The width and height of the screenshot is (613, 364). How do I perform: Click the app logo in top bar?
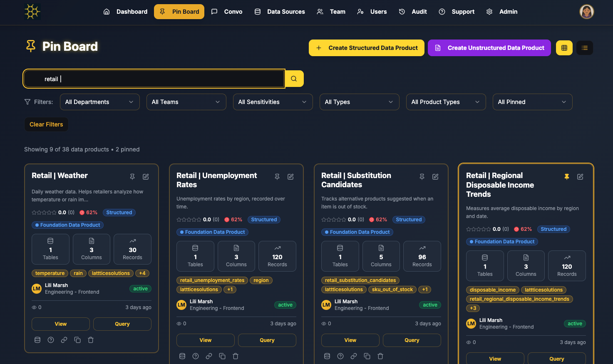[x=32, y=12]
